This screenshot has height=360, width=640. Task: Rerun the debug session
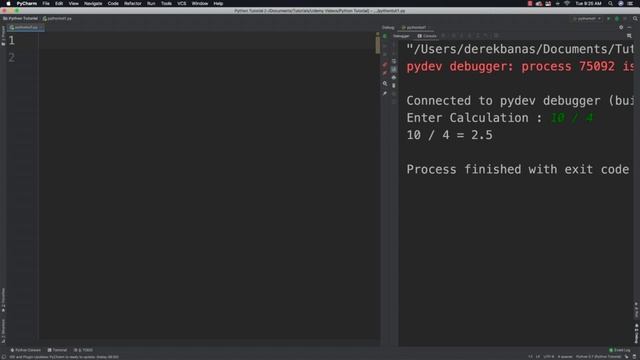385,36
